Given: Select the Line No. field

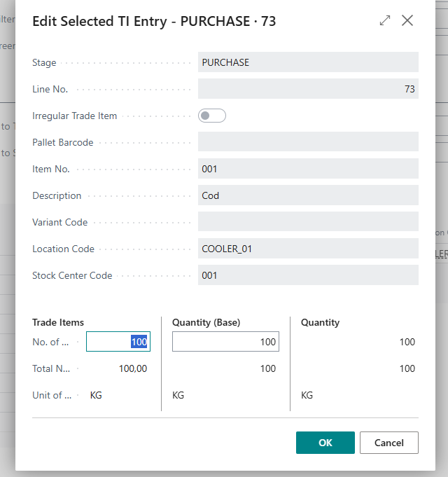Looking at the screenshot, I should (308, 89).
